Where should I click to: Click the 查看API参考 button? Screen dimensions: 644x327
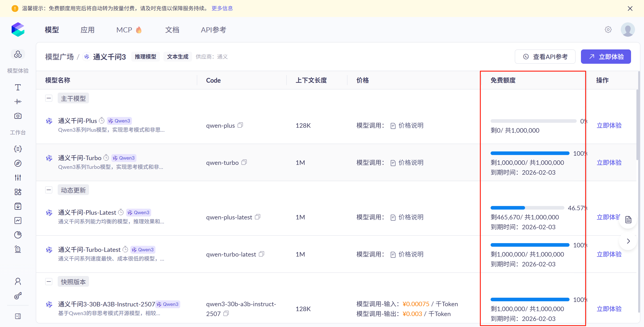pyautogui.click(x=545, y=57)
